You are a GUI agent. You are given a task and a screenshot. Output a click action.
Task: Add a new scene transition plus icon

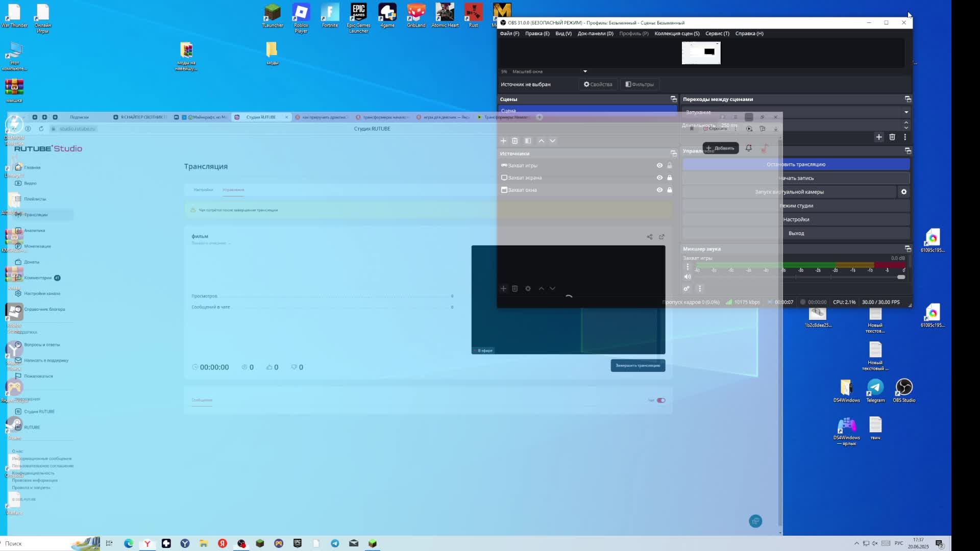click(x=879, y=137)
